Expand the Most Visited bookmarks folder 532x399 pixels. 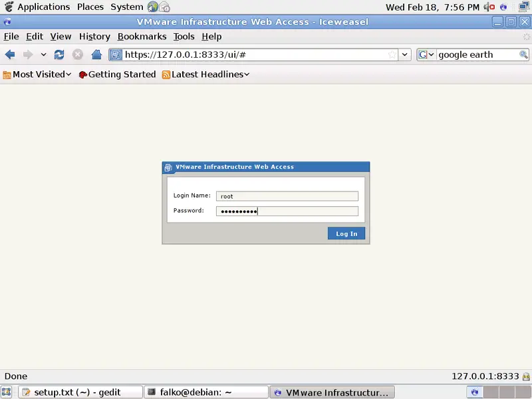37,74
